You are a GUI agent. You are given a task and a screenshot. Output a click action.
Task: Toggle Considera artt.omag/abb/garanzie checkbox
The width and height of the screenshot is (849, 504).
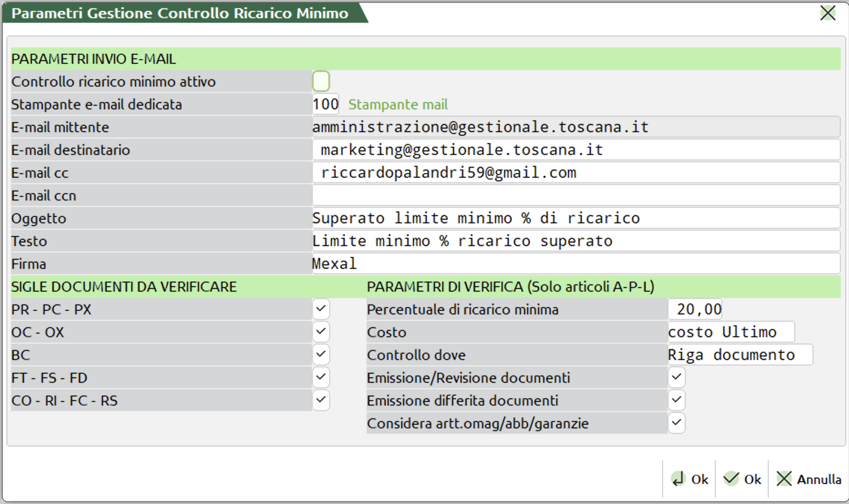[676, 423]
